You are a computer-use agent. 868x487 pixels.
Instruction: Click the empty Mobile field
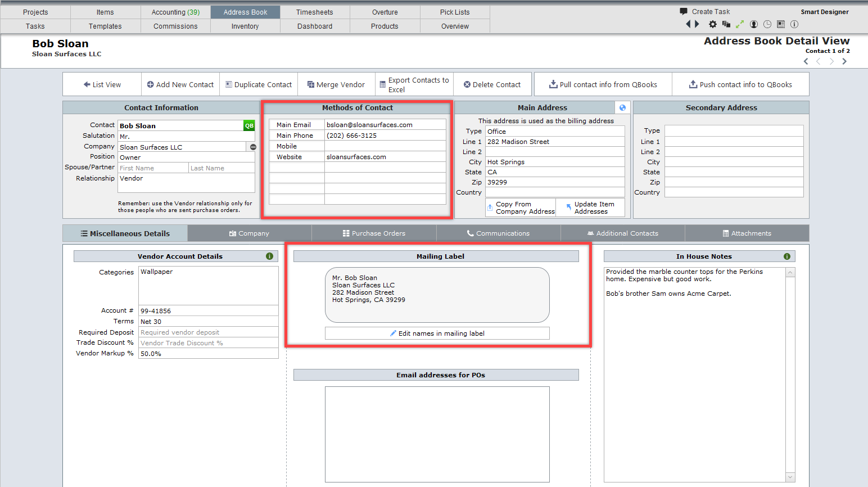coord(385,146)
